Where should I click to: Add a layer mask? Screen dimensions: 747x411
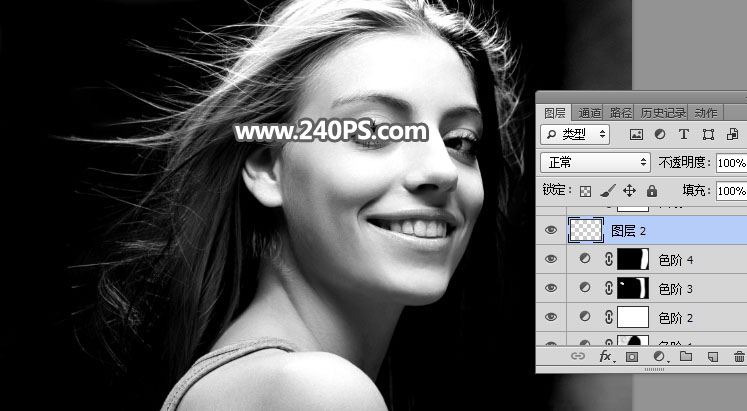pos(632,357)
